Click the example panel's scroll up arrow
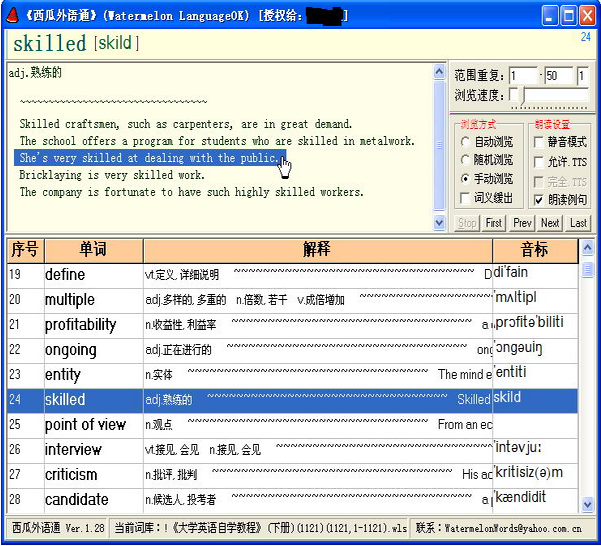The image size is (601, 546). (x=439, y=71)
